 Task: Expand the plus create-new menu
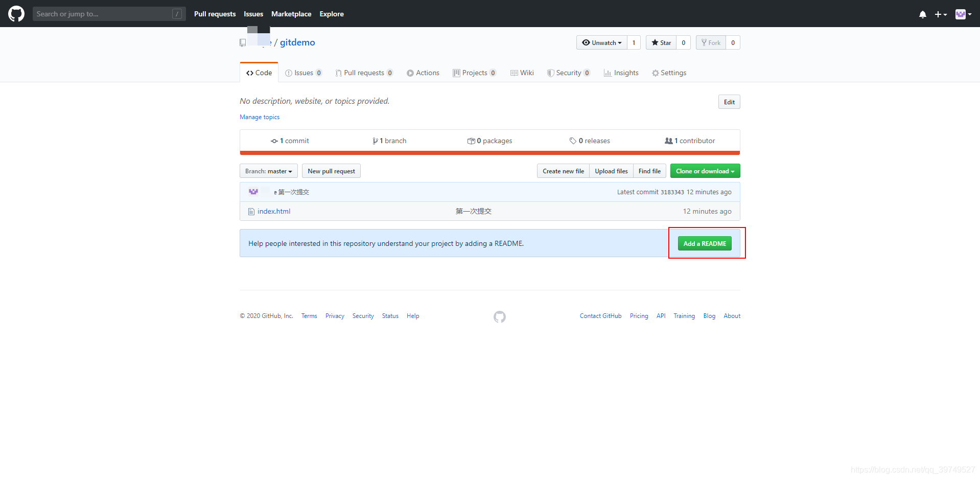click(941, 14)
